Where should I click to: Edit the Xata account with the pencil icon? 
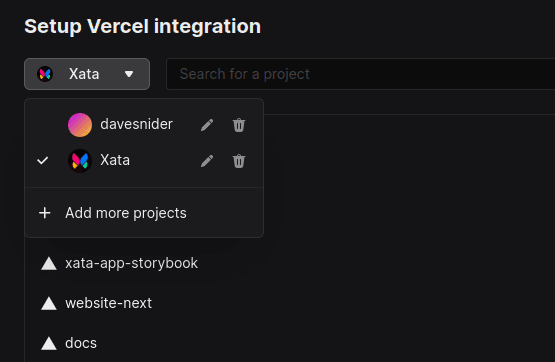click(x=207, y=161)
